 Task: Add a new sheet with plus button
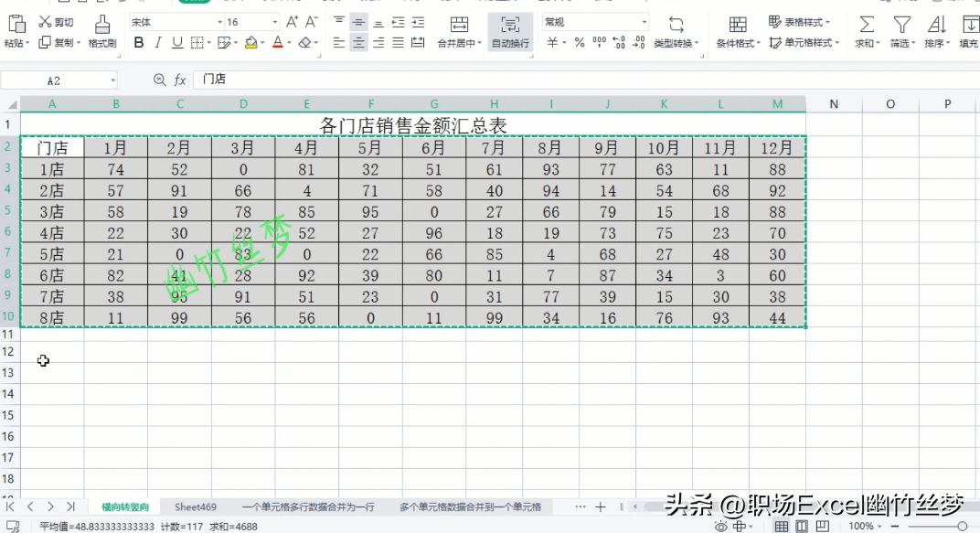[600, 506]
